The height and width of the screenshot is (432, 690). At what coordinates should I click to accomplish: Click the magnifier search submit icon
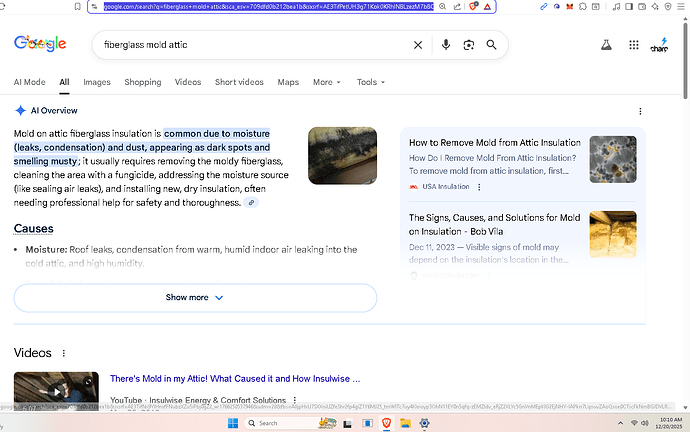[492, 45]
